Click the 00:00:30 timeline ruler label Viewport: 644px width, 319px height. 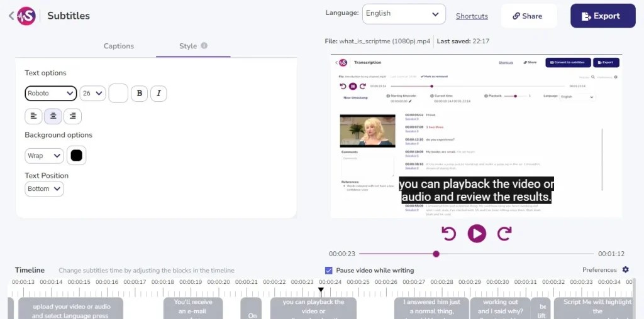(x=498, y=282)
